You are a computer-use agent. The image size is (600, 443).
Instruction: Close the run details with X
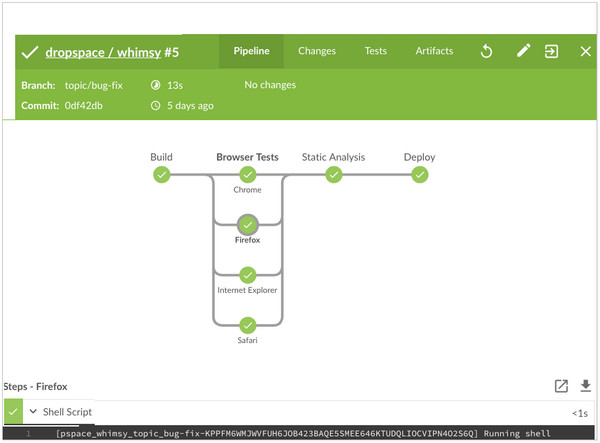click(585, 51)
